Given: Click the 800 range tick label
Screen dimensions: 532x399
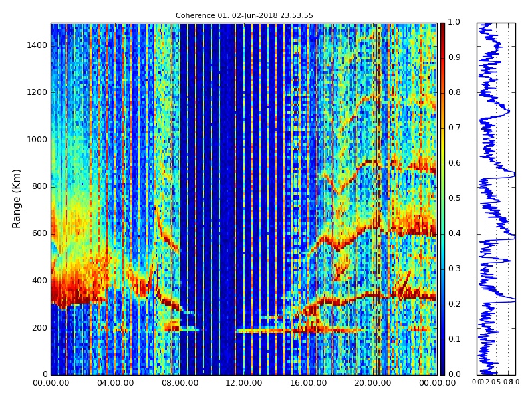Looking at the screenshot, I should pyautogui.click(x=39, y=187).
